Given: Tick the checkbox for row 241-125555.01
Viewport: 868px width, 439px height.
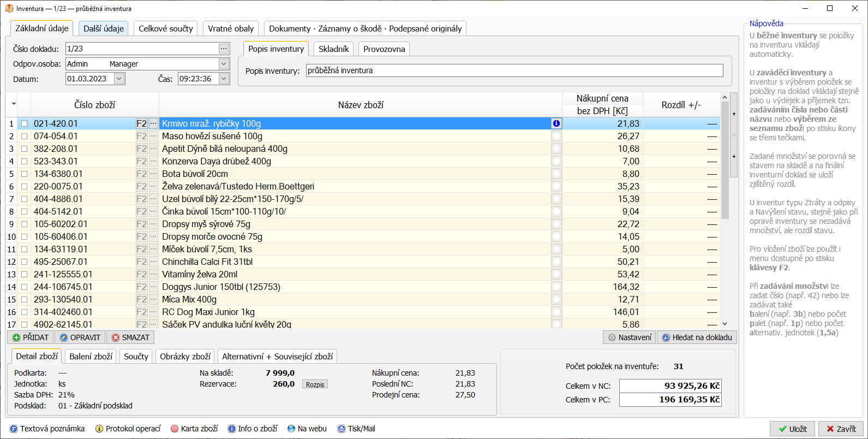Looking at the screenshot, I should pos(24,275).
